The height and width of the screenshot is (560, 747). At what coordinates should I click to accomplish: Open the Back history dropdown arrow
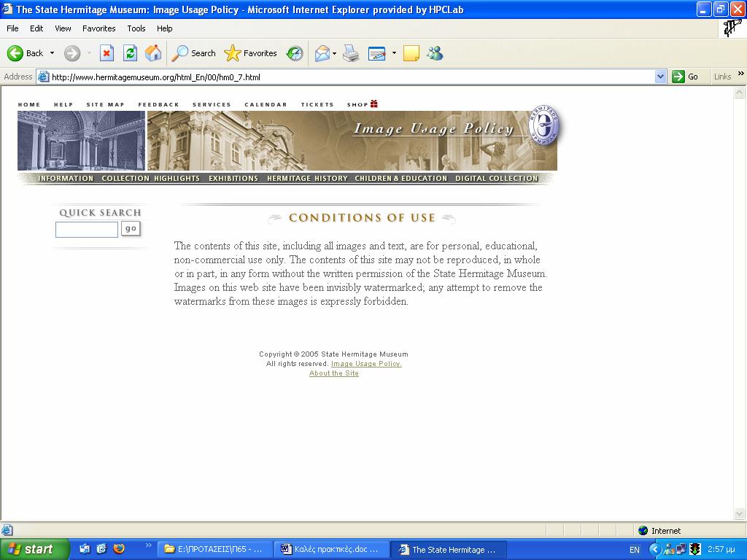pos(52,53)
